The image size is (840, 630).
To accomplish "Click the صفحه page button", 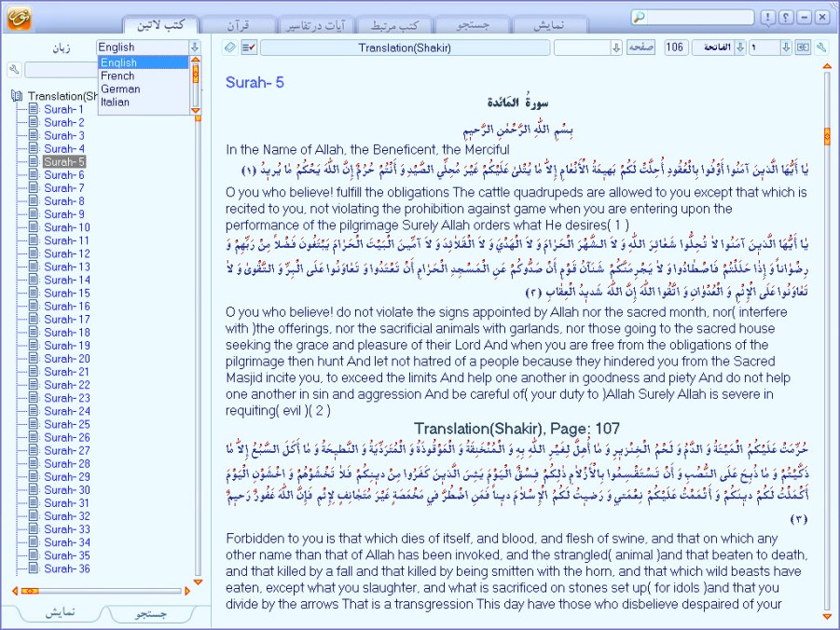I will [x=640, y=48].
